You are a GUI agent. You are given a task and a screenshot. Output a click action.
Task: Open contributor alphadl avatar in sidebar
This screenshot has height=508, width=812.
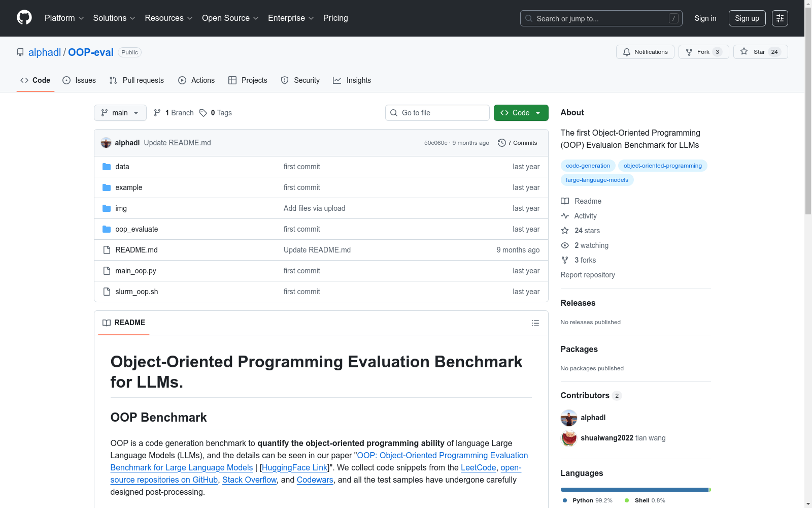tap(569, 418)
